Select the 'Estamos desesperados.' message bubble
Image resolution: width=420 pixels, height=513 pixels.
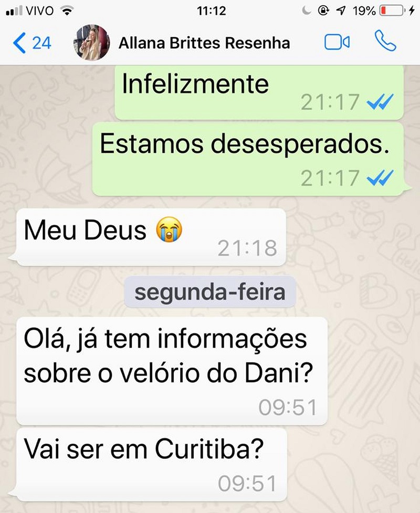[248, 159]
